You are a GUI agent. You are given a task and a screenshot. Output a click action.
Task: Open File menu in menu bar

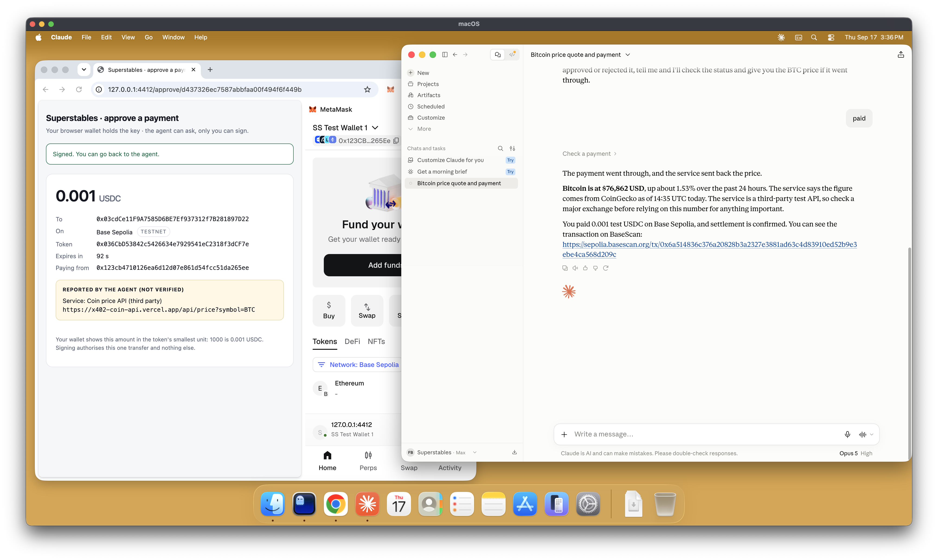click(x=86, y=37)
